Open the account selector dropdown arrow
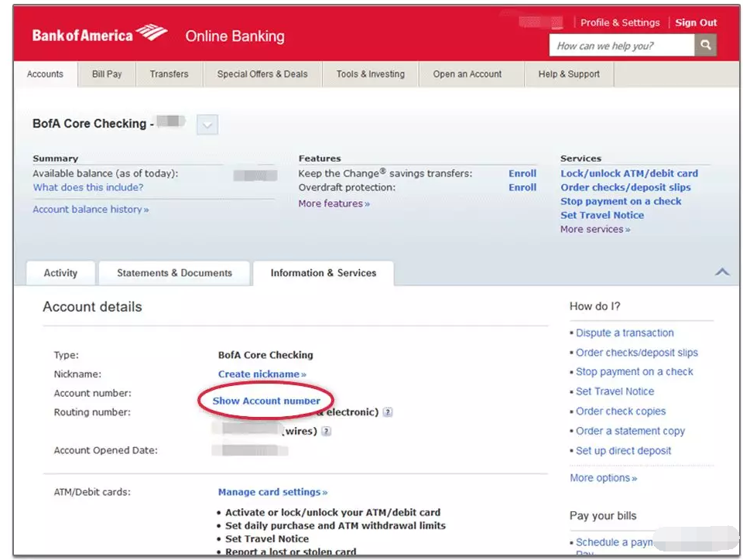The height and width of the screenshot is (560, 743). tap(207, 124)
